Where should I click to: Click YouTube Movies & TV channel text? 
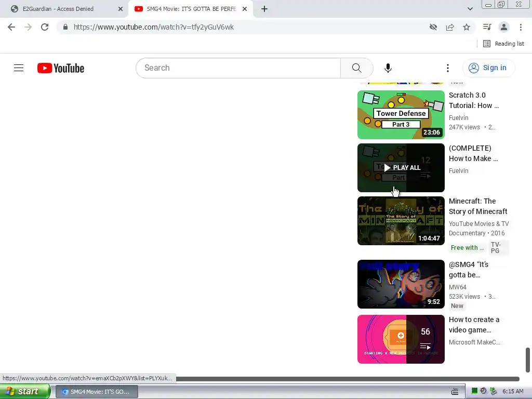pyautogui.click(x=478, y=223)
